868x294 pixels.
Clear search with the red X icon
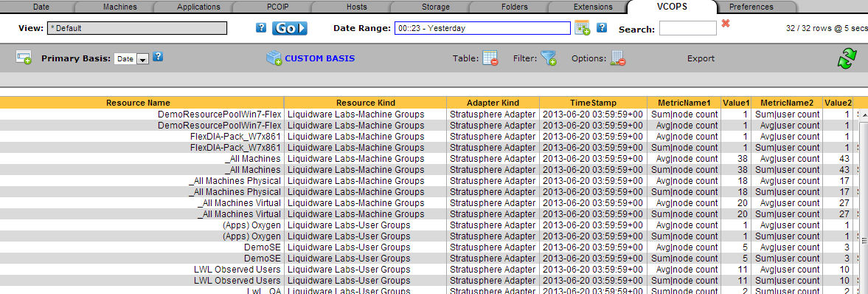[x=726, y=24]
